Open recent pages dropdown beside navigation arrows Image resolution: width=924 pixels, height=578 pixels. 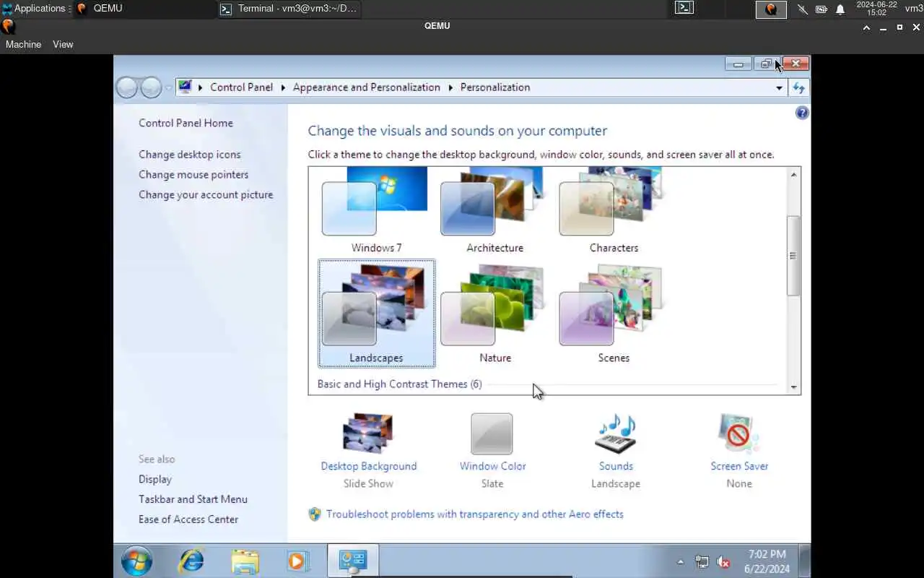(168, 88)
